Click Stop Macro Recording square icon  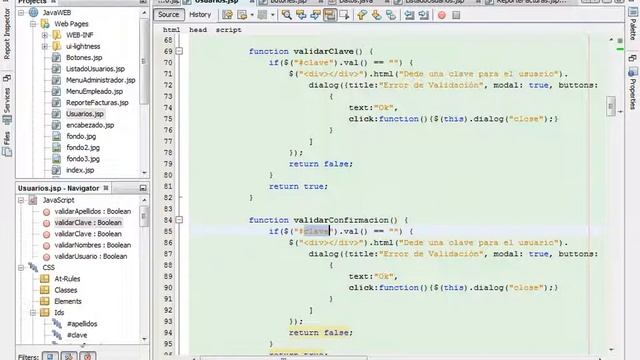click(456, 16)
